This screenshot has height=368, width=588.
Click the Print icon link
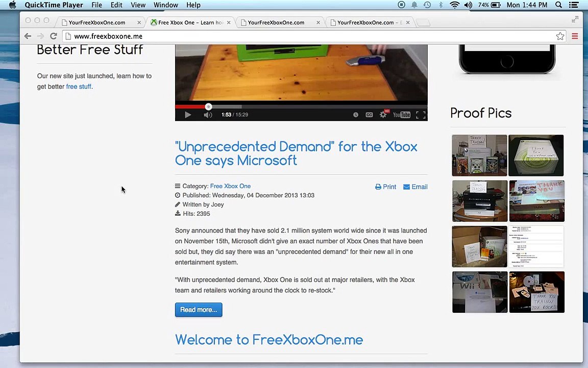(385, 187)
